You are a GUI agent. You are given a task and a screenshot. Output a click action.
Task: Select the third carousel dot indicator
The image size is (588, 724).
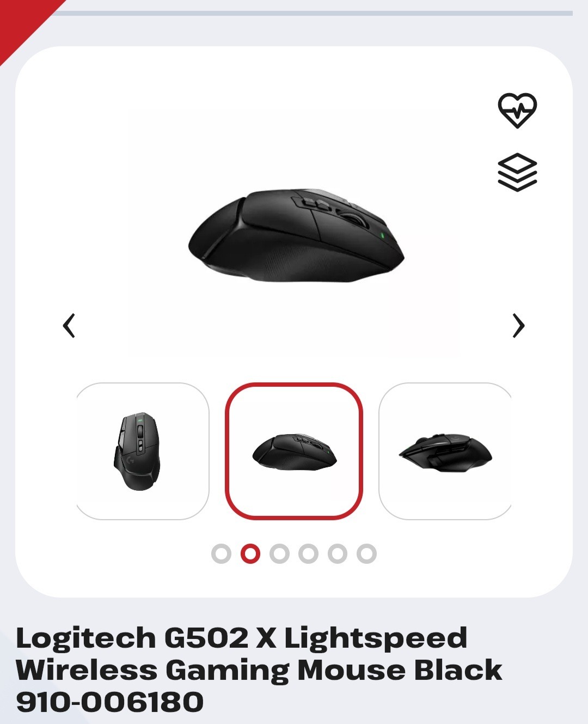tap(279, 553)
